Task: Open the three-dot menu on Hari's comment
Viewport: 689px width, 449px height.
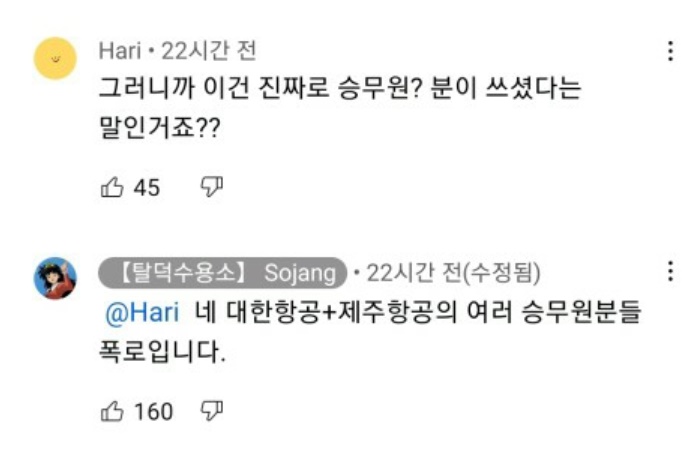Action: (x=668, y=52)
